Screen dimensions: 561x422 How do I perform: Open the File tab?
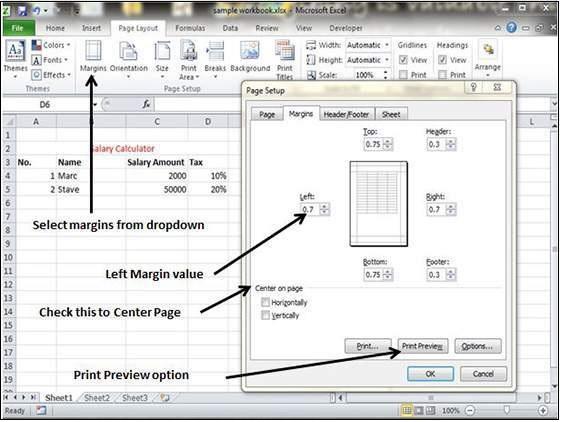[x=18, y=28]
